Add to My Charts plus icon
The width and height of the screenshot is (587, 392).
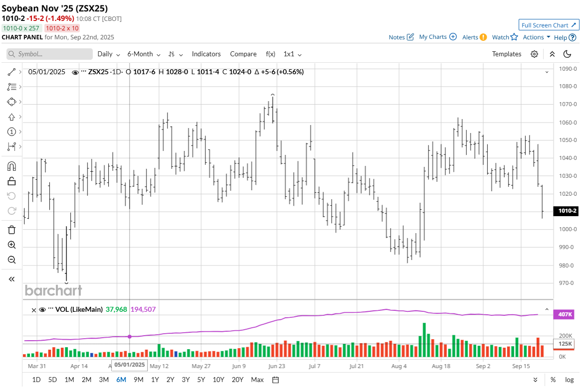tap(453, 37)
